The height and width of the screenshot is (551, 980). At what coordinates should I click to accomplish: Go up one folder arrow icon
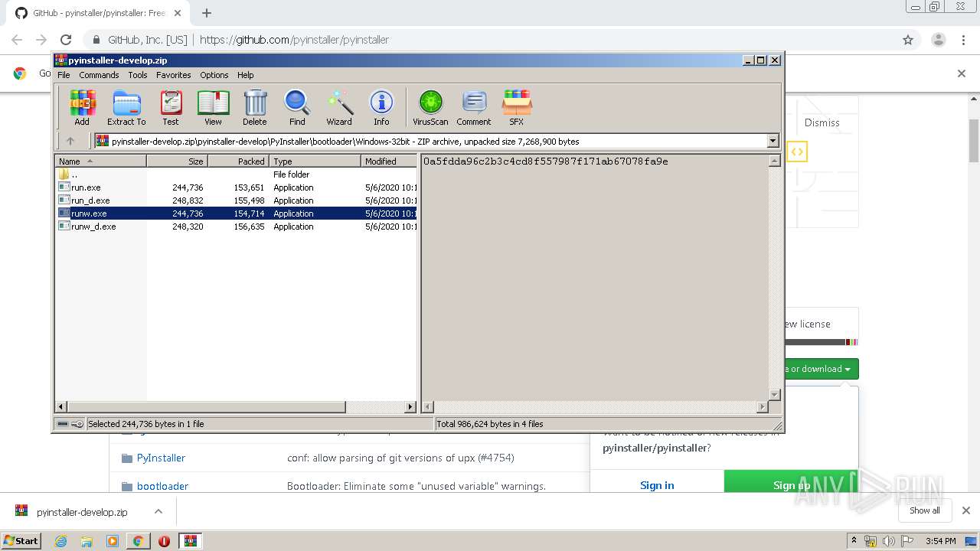[x=70, y=141]
